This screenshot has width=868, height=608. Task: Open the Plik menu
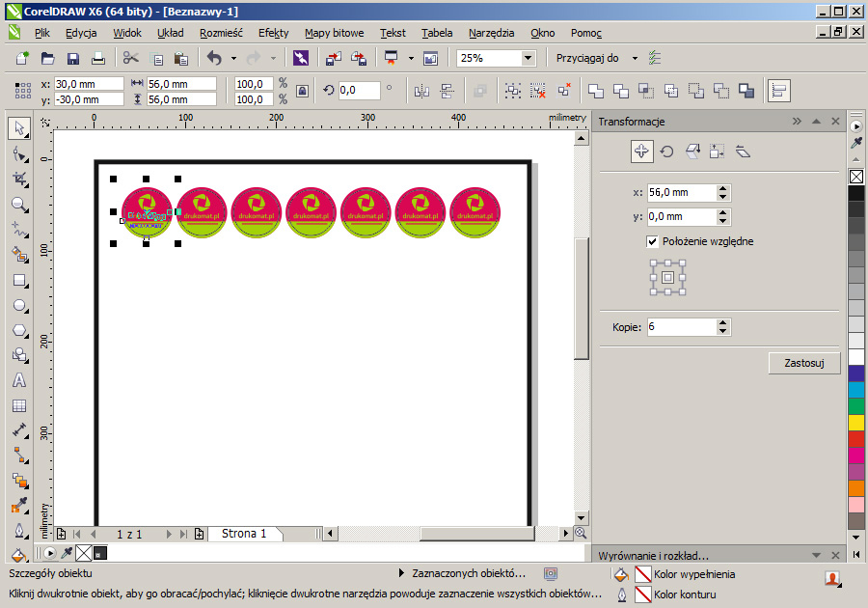[42, 33]
